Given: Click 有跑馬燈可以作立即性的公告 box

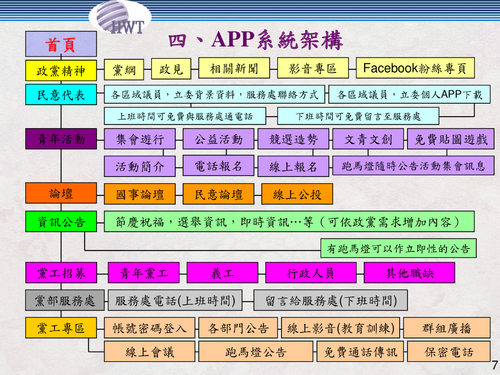Looking at the screenshot, I should 398,248.
